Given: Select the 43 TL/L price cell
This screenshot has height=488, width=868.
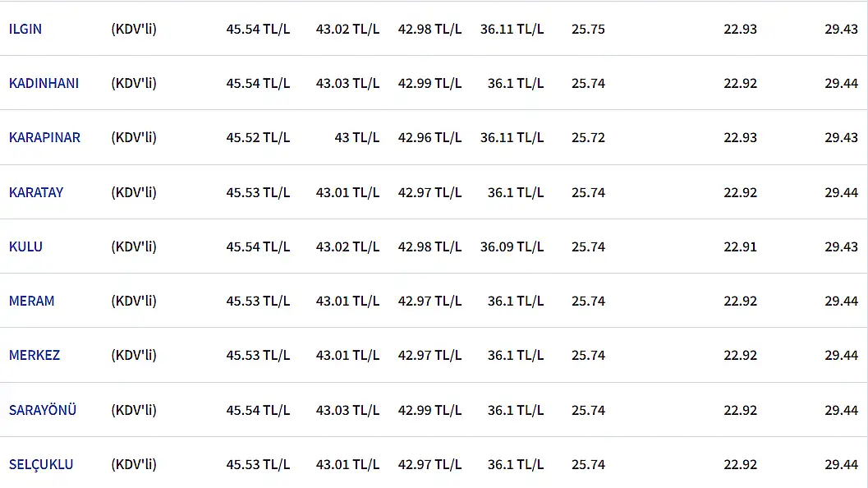Looking at the screenshot, I should click(x=356, y=137).
